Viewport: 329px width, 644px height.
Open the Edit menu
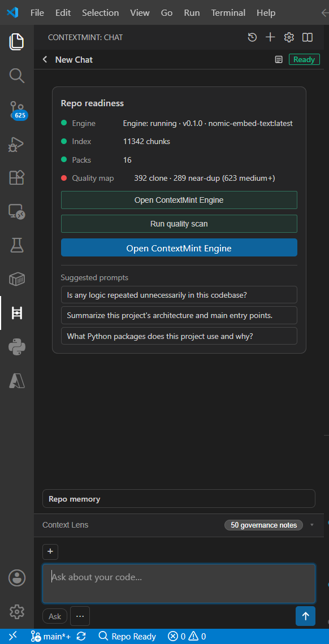(63, 13)
